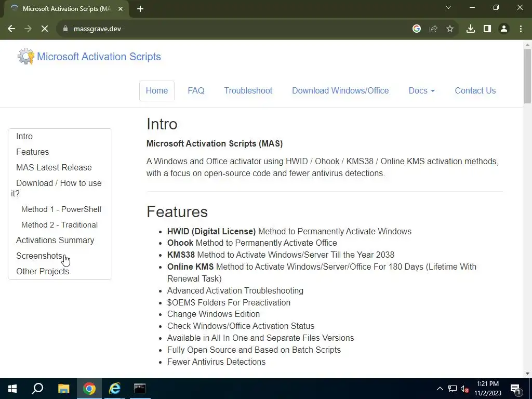Click the Screenshots sidebar link
The width and height of the screenshot is (532, 399).
pos(39,256)
